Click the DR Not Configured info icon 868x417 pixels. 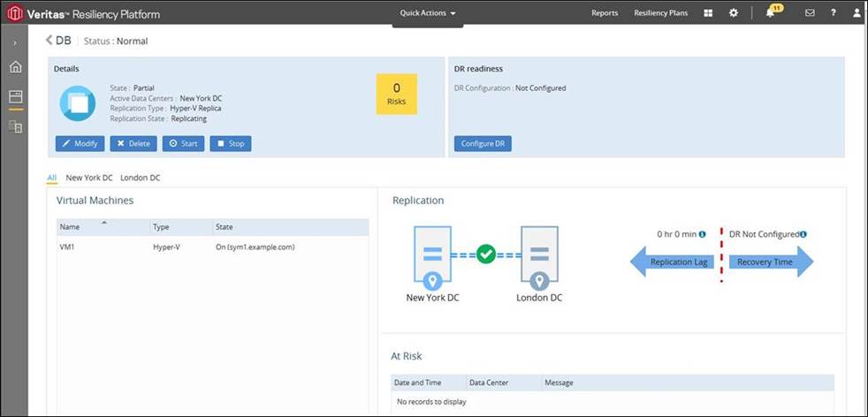click(x=803, y=234)
